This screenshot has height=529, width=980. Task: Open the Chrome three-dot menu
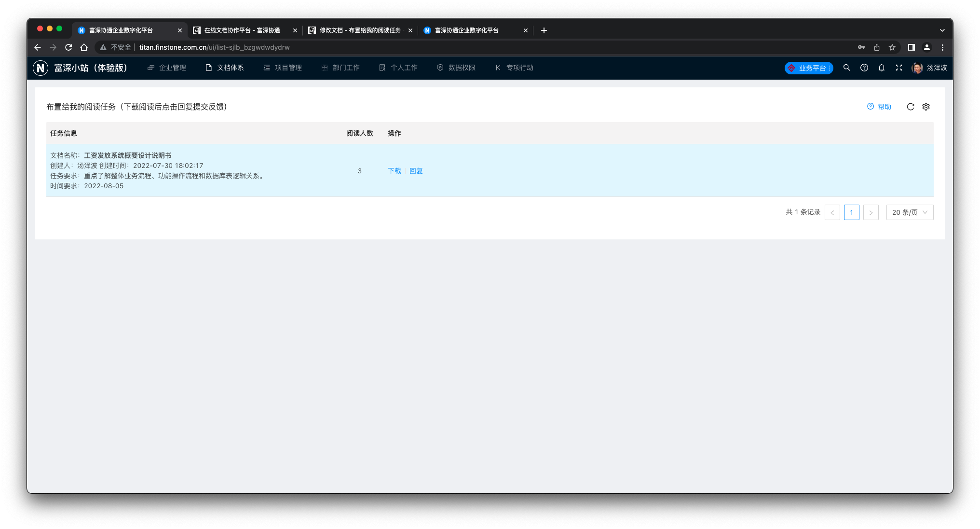[942, 47]
